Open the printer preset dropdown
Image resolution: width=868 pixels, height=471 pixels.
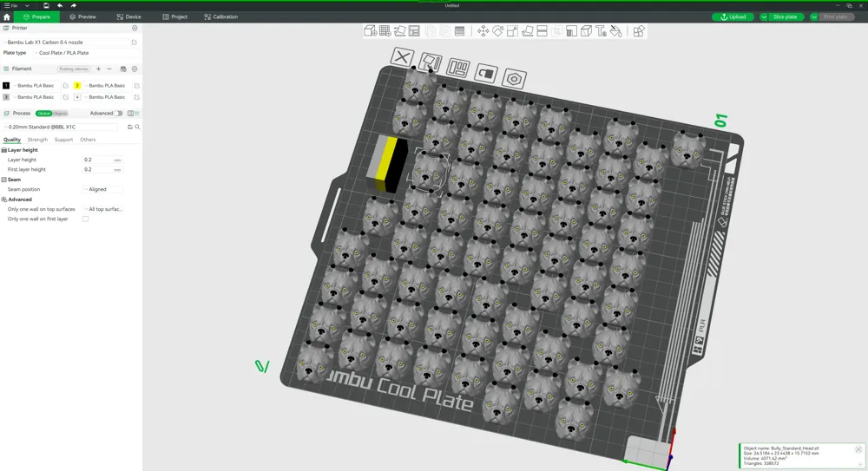66,42
